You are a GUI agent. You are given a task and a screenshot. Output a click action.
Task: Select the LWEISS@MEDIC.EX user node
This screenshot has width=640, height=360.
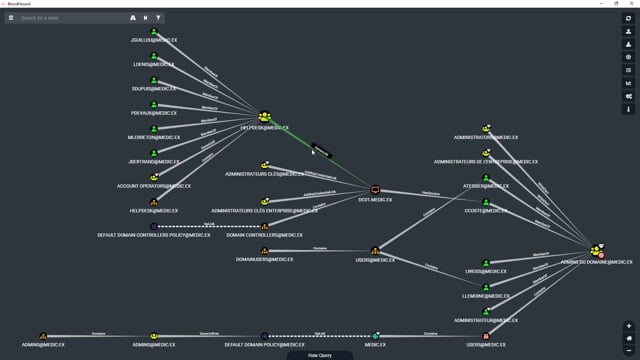[486, 263]
